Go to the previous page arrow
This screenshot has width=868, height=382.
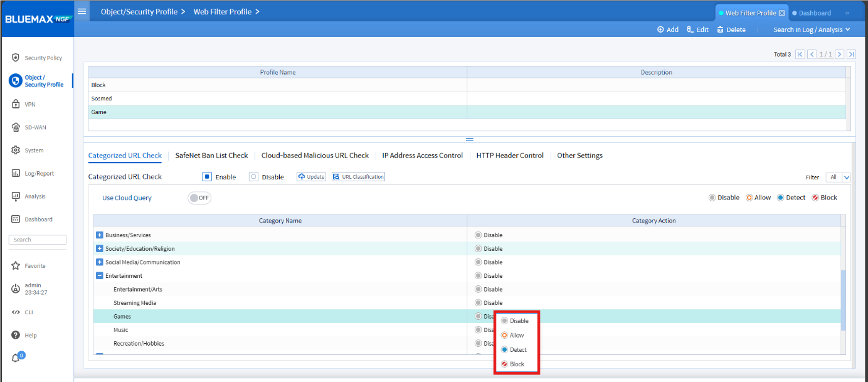coord(812,55)
